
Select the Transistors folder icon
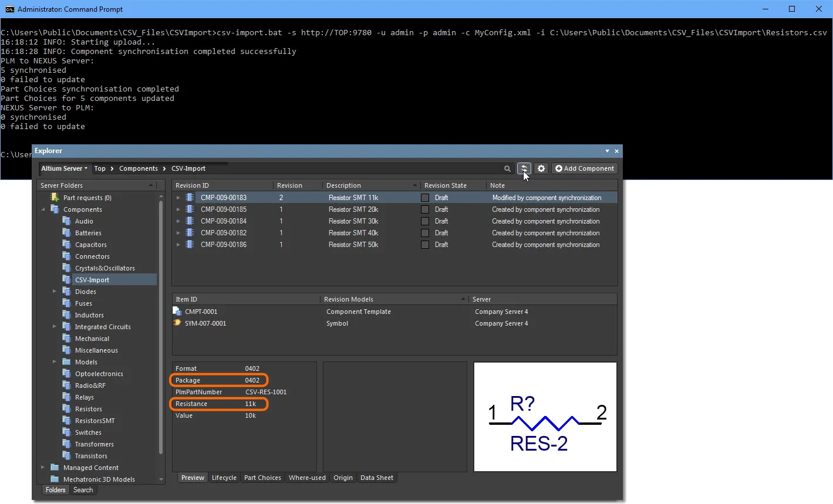click(67, 456)
